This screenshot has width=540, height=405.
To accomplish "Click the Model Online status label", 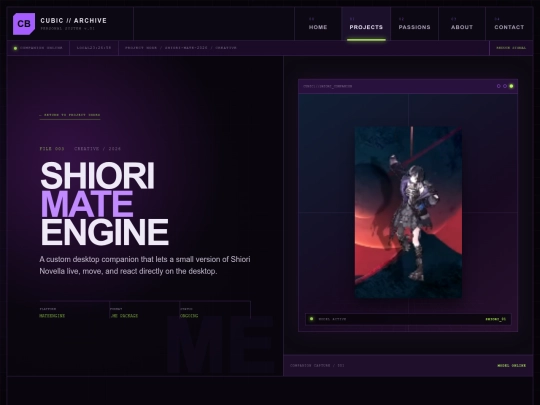I will pyautogui.click(x=511, y=365).
